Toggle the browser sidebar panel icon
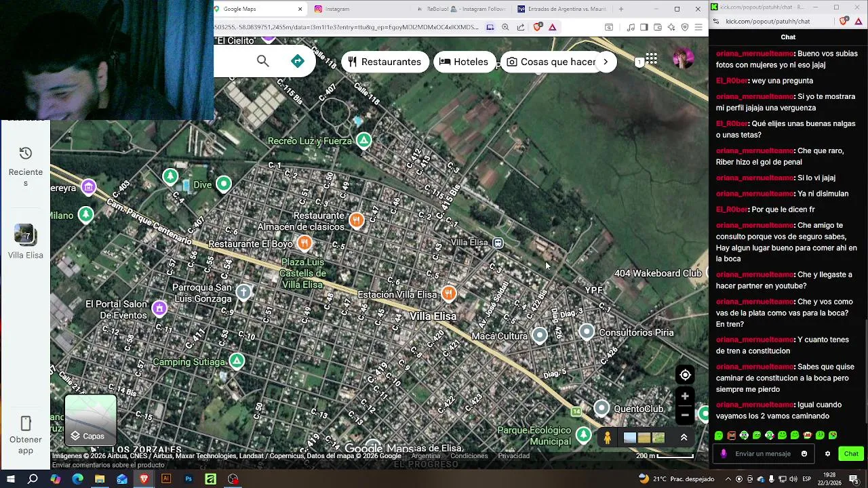The image size is (868, 488). coord(644,27)
